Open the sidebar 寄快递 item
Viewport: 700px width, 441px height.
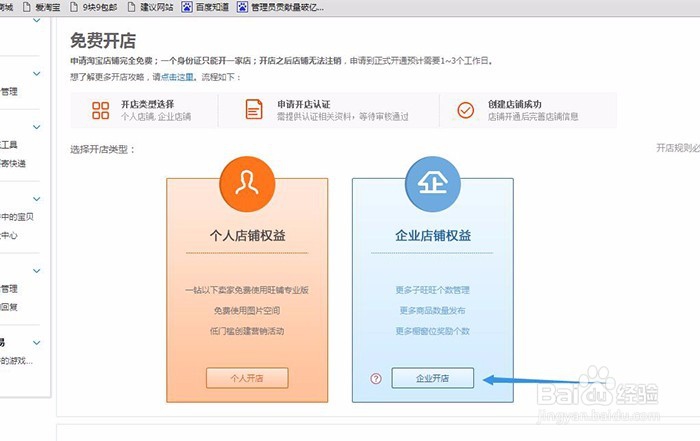pyautogui.click(x=13, y=163)
